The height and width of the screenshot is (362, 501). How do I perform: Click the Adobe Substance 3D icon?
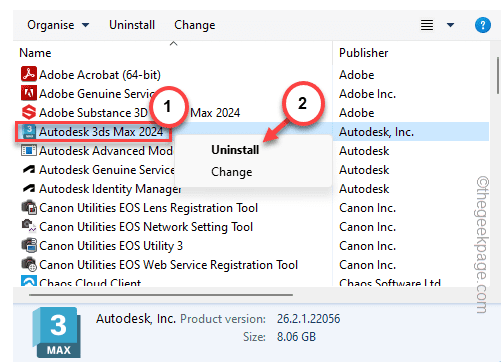(29, 112)
